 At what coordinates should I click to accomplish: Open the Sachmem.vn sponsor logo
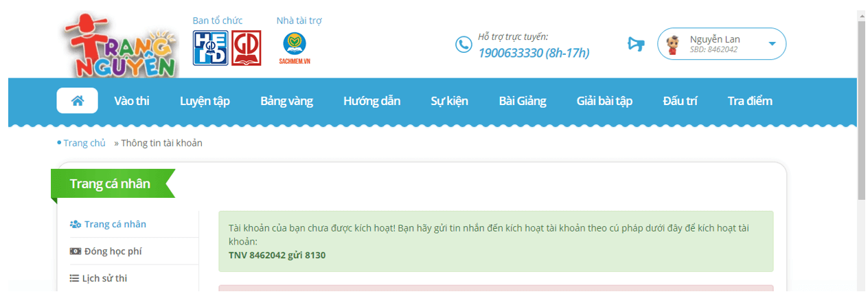click(x=295, y=48)
